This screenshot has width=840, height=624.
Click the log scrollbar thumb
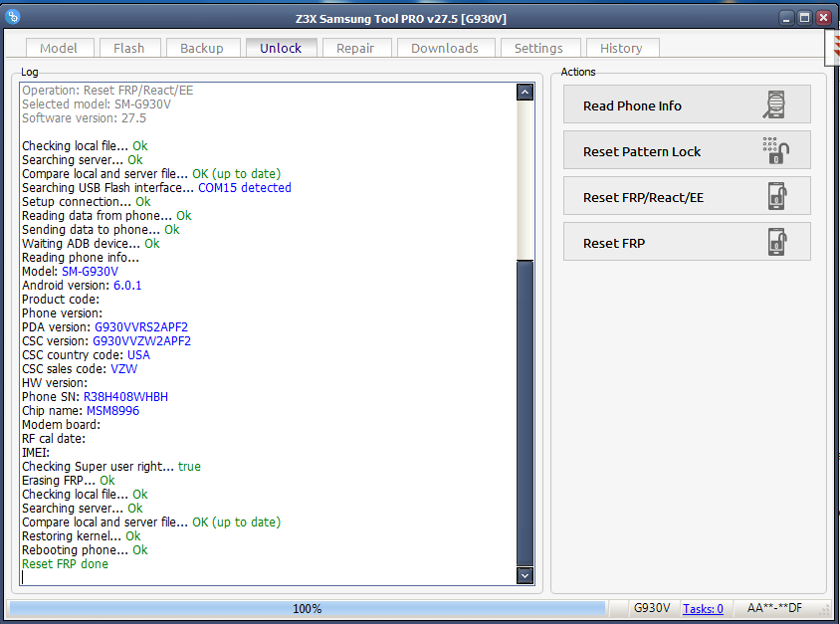tap(525, 413)
